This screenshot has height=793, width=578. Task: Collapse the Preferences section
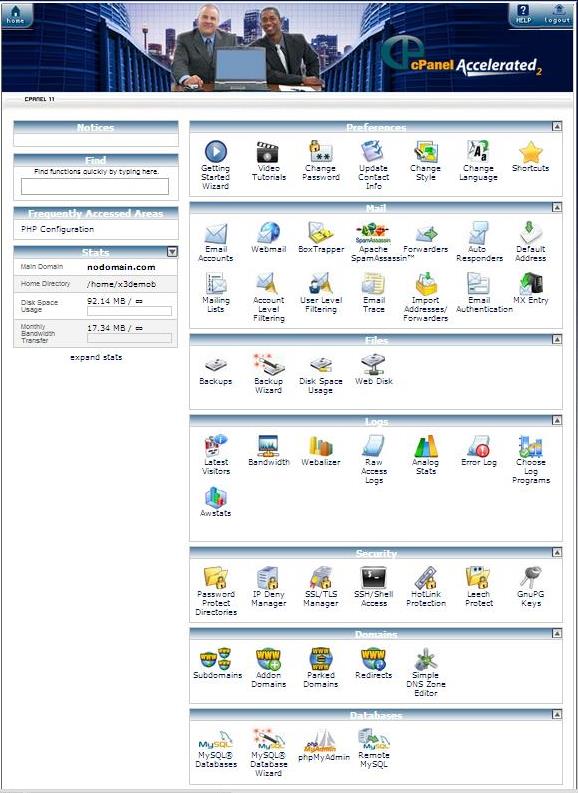[557, 126]
